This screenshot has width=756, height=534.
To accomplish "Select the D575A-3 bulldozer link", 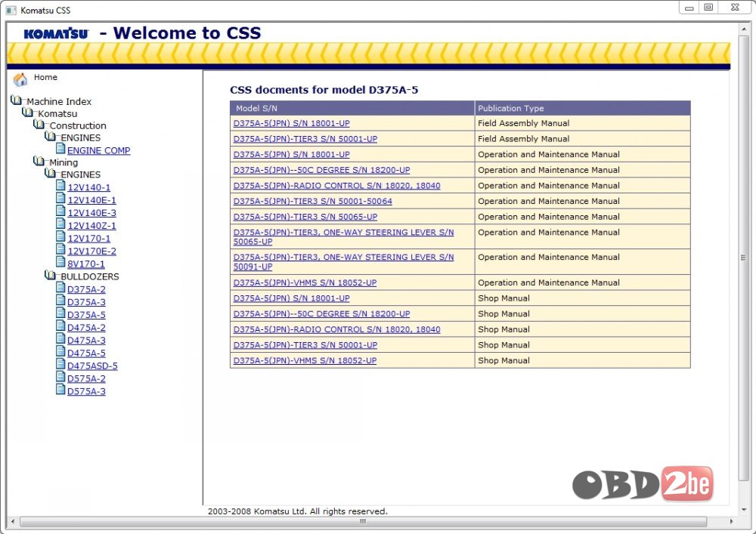I will (86, 391).
